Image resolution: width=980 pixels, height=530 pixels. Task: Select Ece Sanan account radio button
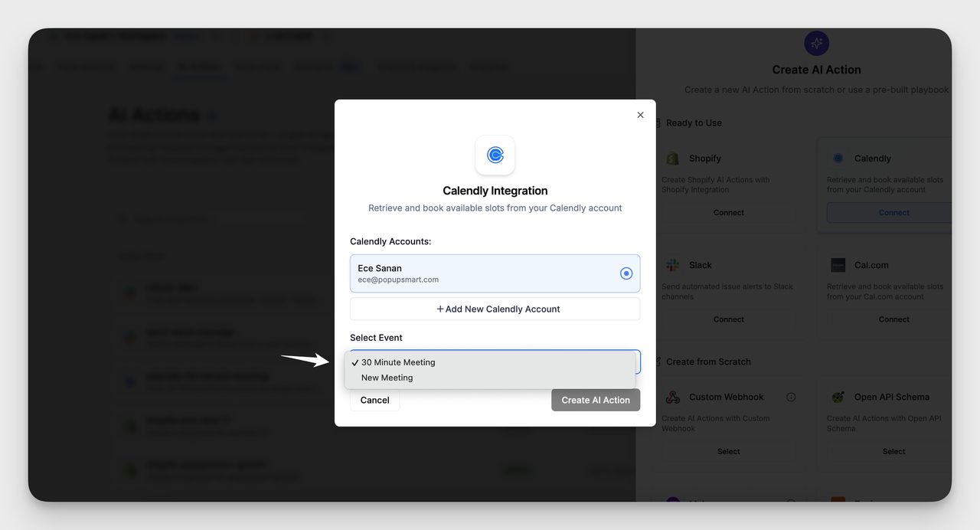point(626,273)
